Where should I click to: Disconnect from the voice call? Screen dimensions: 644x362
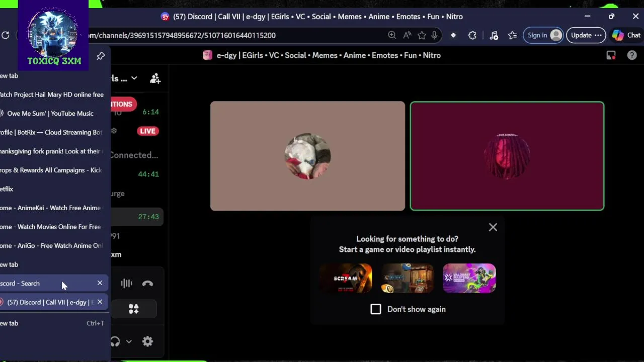(x=147, y=284)
